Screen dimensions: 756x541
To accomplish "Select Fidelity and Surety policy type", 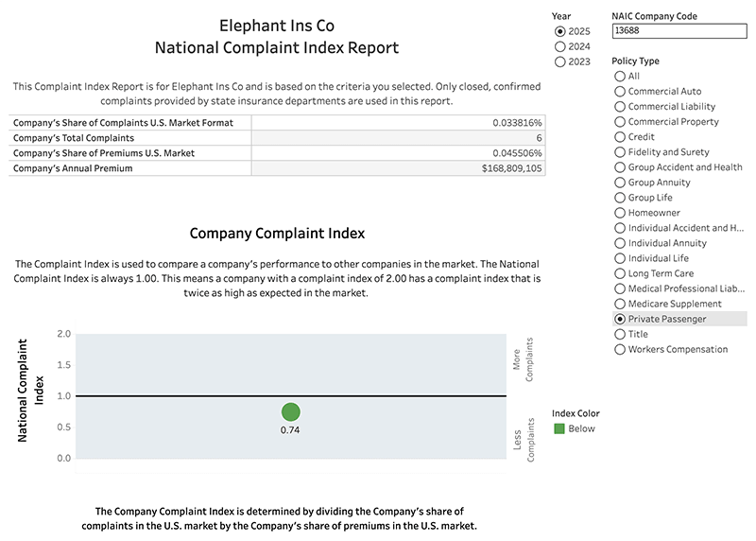I will (x=620, y=152).
